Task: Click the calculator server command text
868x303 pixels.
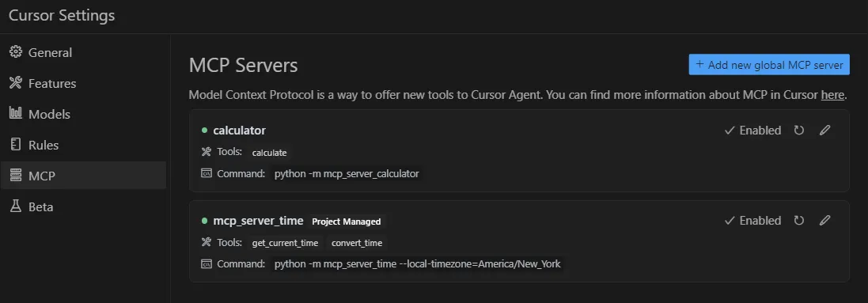Action: point(347,173)
